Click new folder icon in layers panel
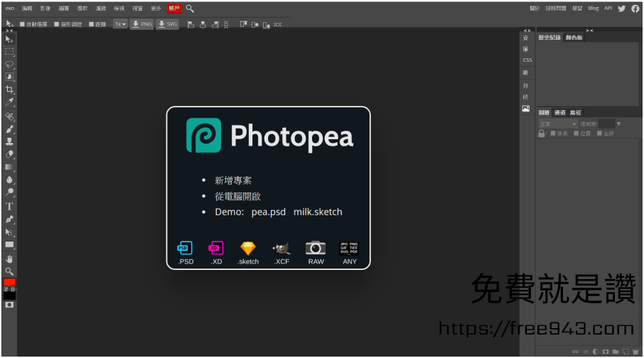The width and height of the screenshot is (644, 358). click(x=616, y=352)
